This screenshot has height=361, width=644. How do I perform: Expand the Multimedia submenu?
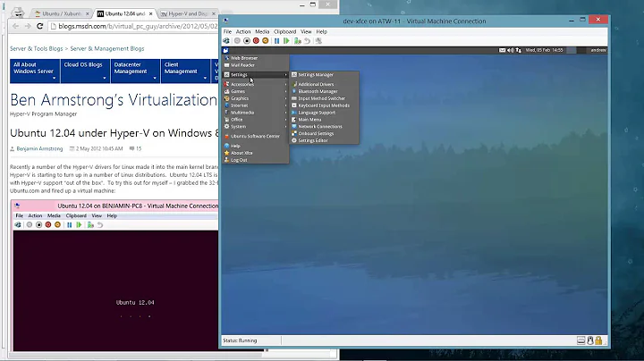click(256, 113)
